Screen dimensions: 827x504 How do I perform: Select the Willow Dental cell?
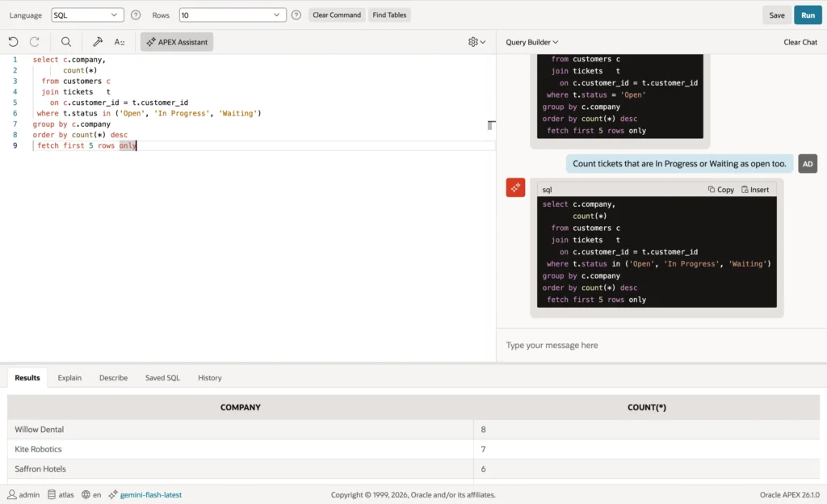point(241,429)
